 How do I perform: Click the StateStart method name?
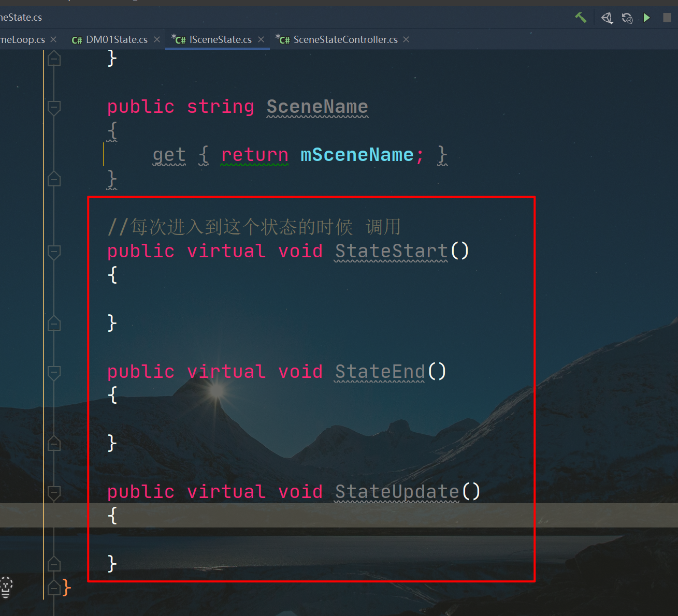tap(391, 251)
